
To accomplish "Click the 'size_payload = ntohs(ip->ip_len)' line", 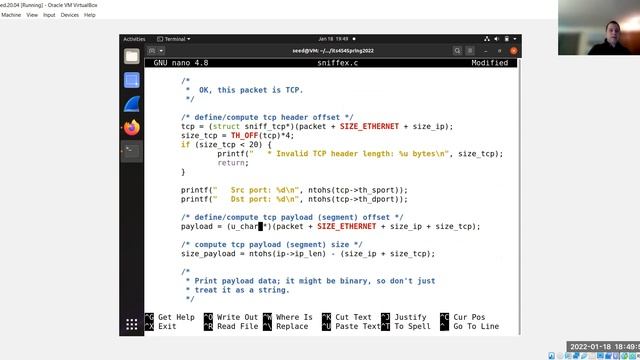I will click(308, 253).
